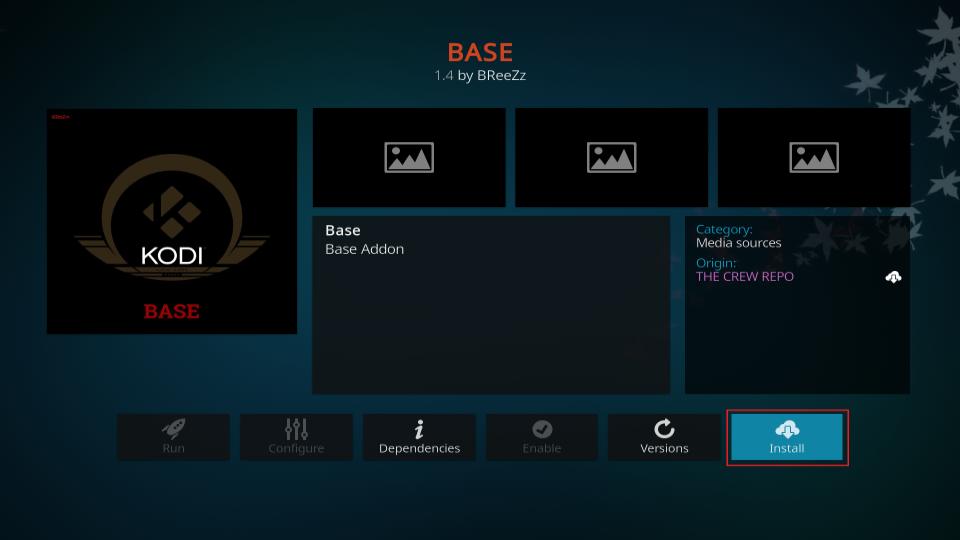The image size is (960, 540).
Task: Click the Install button
Action: pos(787,437)
